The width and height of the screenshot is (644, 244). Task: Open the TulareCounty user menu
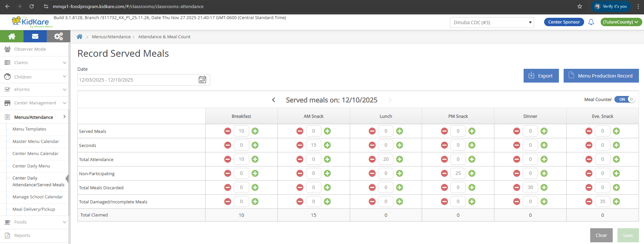pyautogui.click(x=621, y=22)
